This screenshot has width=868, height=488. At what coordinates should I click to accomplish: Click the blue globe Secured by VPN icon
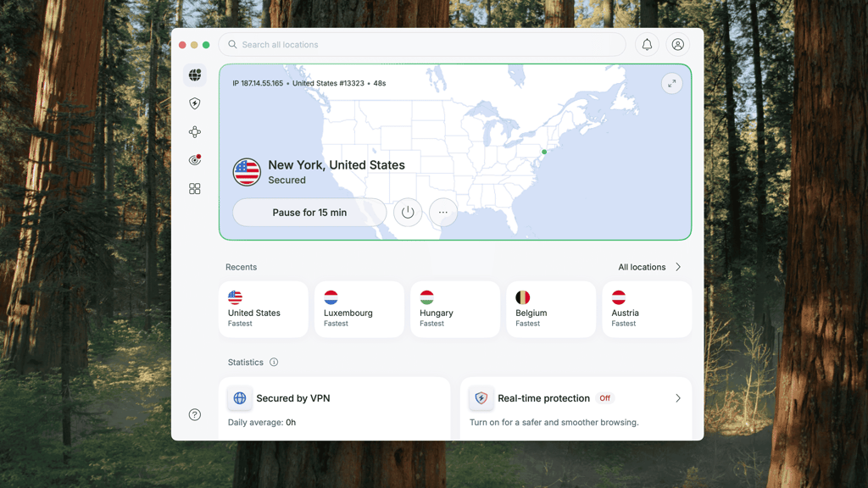240,398
